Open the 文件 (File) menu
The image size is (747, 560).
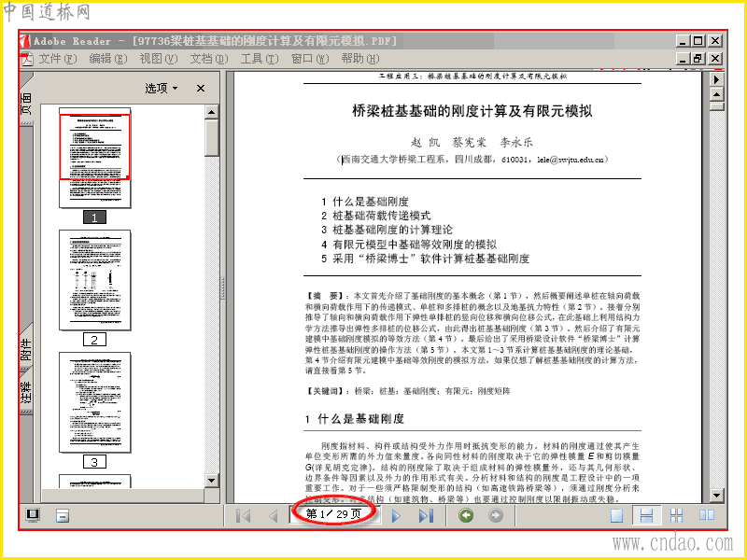(57, 59)
